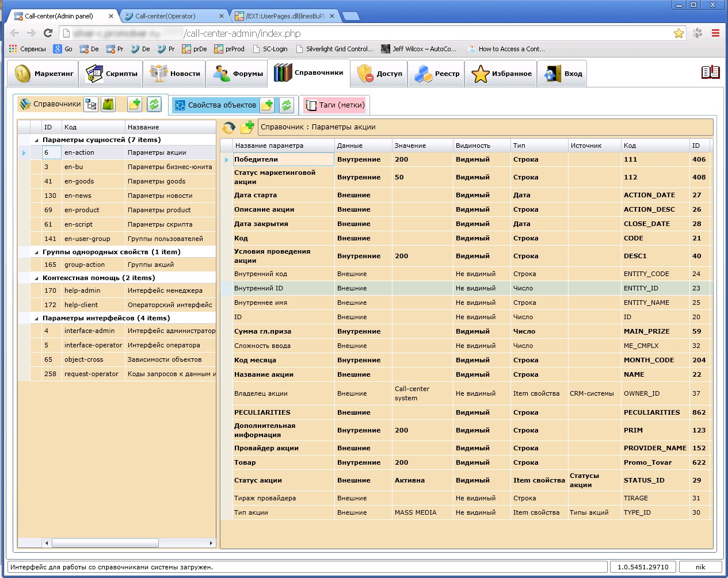Reload parameters with the circular arrows icon above the grid
This screenshot has height=578, width=728.
click(229, 127)
